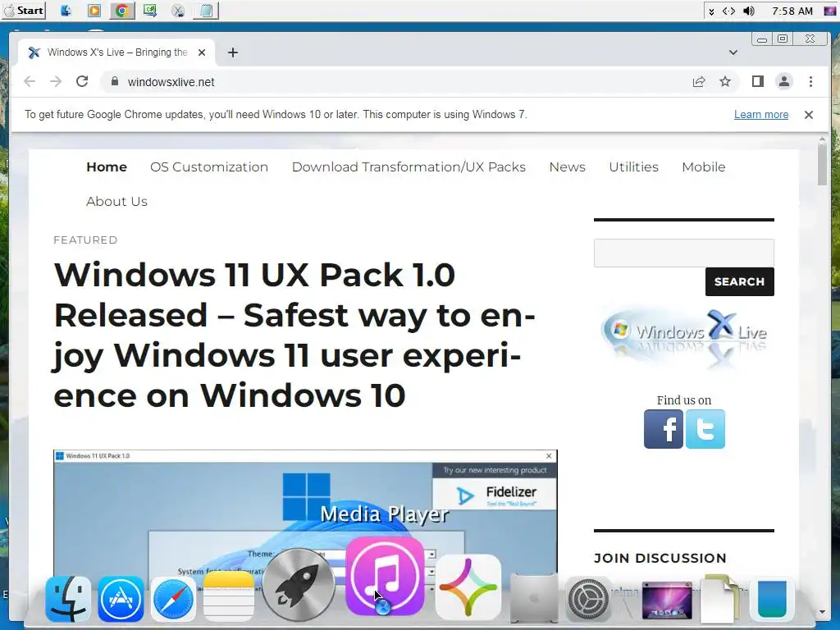
Task: Open the blank documents stack in dock
Action: point(720,598)
